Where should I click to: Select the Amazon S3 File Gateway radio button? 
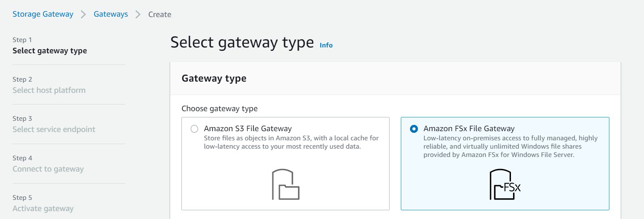point(194,129)
